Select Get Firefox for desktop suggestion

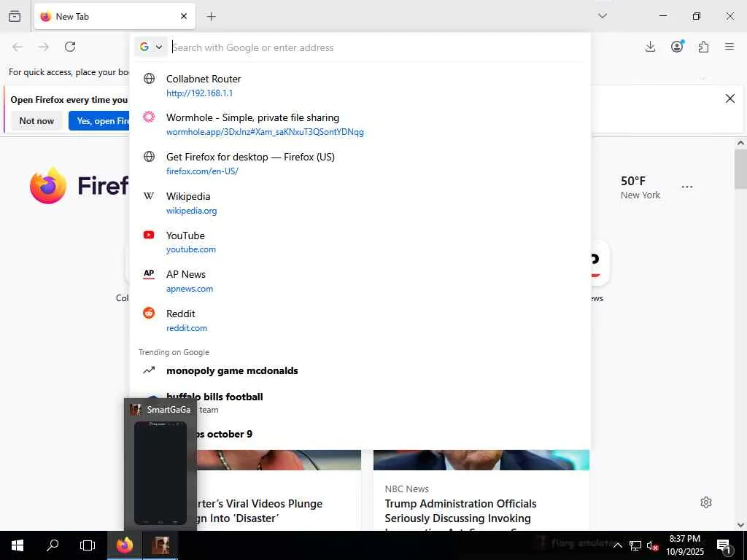coord(360,164)
